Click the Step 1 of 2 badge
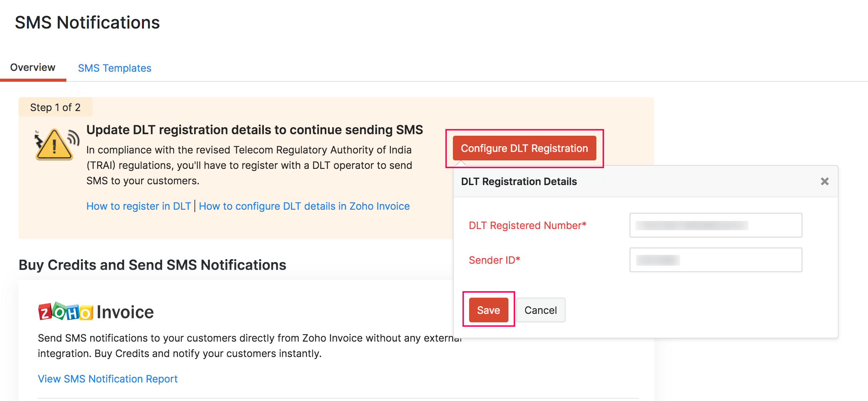The height and width of the screenshot is (401, 868). tap(56, 107)
